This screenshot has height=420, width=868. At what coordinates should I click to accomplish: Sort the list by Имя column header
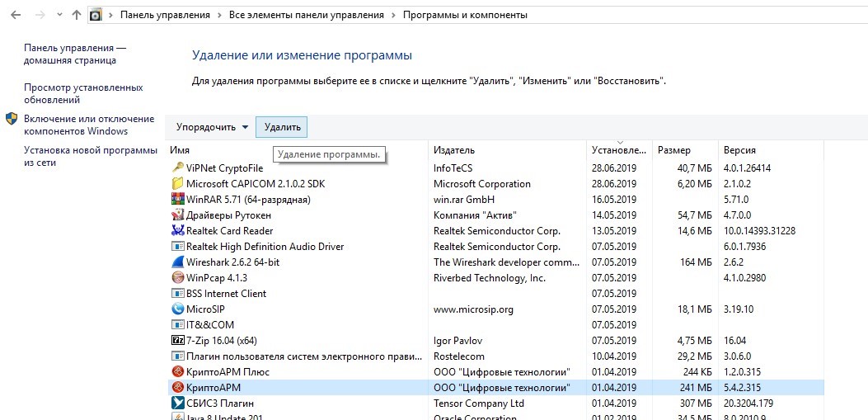(x=180, y=150)
